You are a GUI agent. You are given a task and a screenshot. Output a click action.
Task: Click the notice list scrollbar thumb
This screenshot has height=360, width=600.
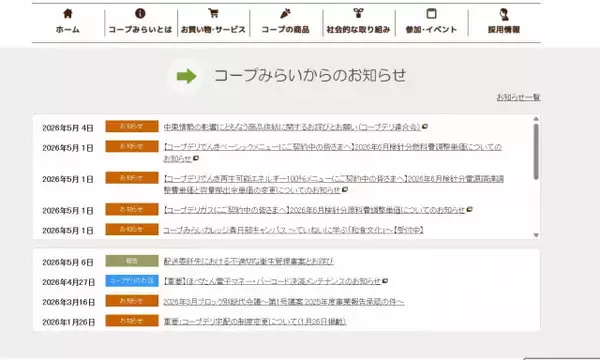pyautogui.click(x=536, y=151)
